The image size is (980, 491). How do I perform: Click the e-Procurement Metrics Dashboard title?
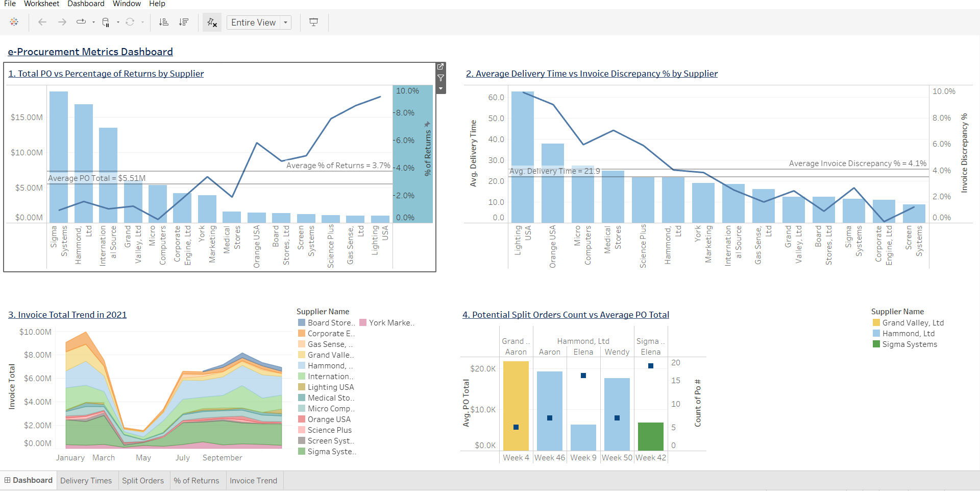(90, 52)
